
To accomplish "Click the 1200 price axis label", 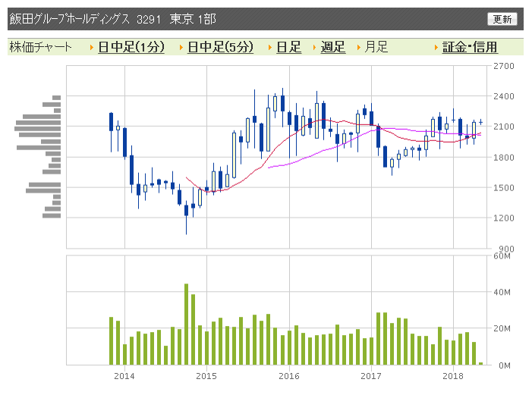I will pos(504,218).
